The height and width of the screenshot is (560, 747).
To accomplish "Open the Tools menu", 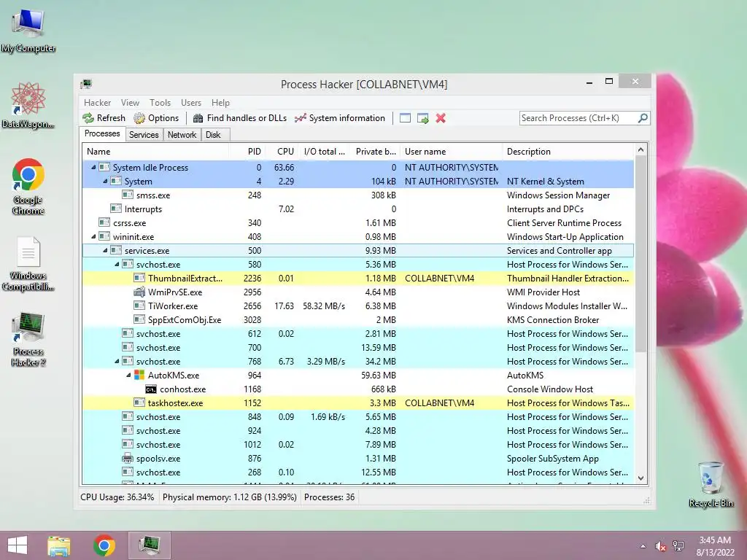I will click(x=160, y=102).
